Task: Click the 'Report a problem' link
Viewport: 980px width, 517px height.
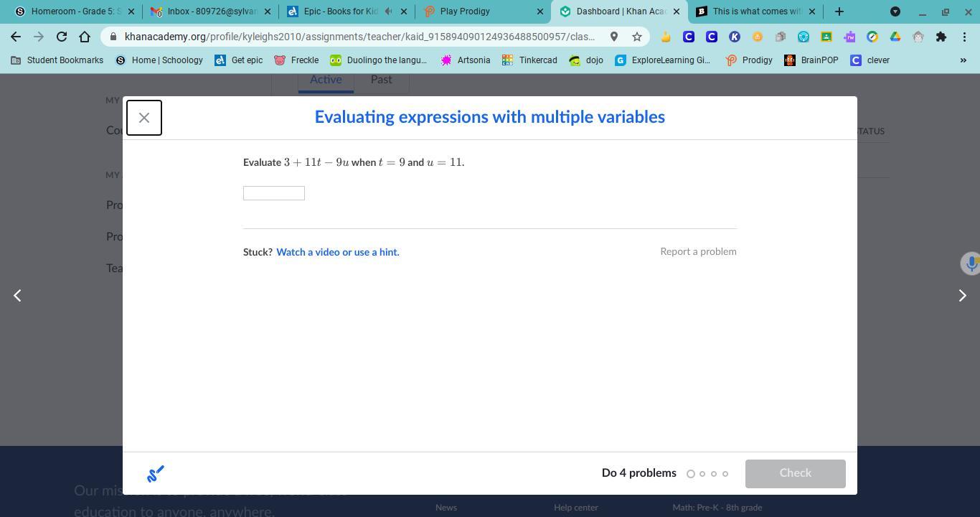Action: pos(698,251)
